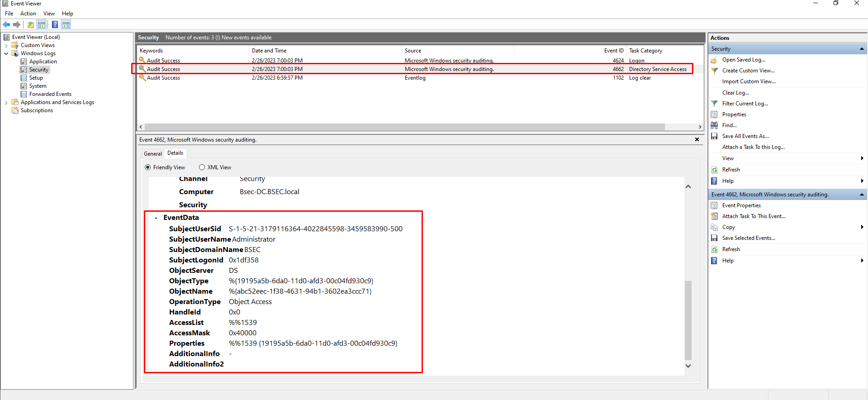Sort events by Source column header
The image size is (868, 400).
458,51
